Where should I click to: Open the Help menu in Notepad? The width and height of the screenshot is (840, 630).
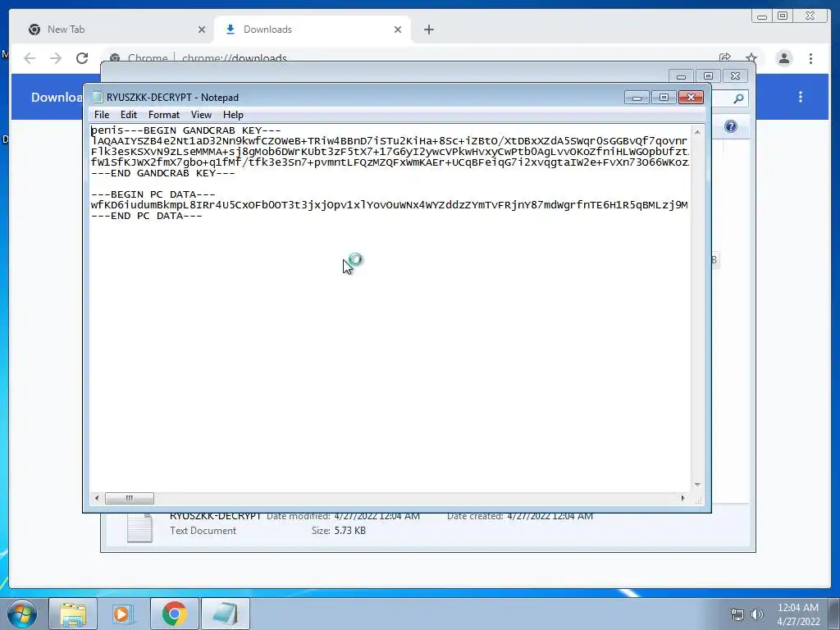pos(233,115)
